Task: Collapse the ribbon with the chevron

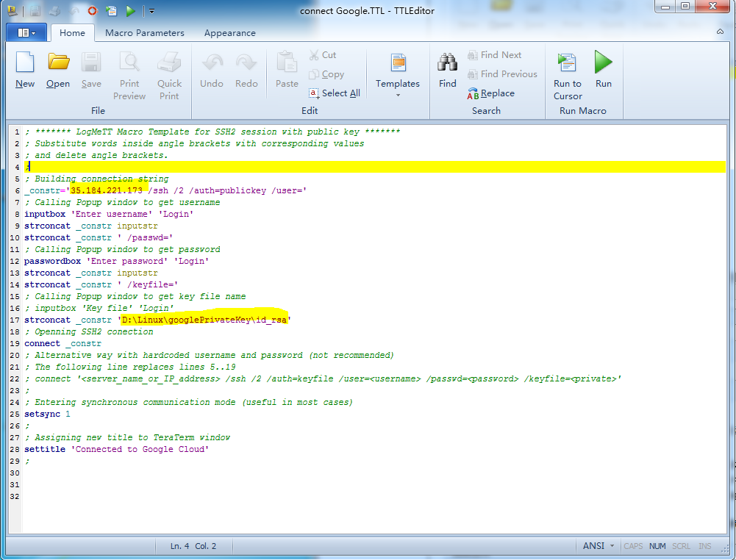Action: [720, 32]
